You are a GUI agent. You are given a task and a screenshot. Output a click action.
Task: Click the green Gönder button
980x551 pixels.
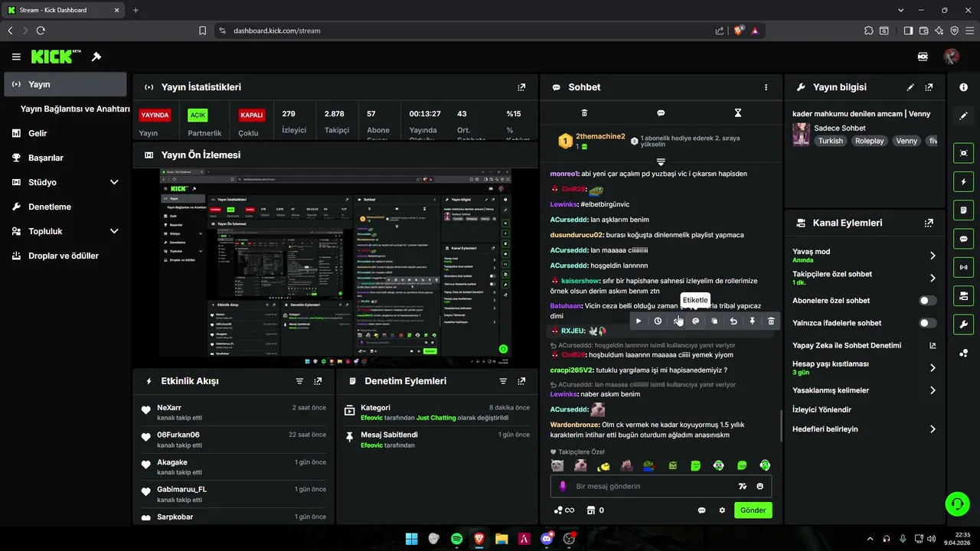pos(753,510)
